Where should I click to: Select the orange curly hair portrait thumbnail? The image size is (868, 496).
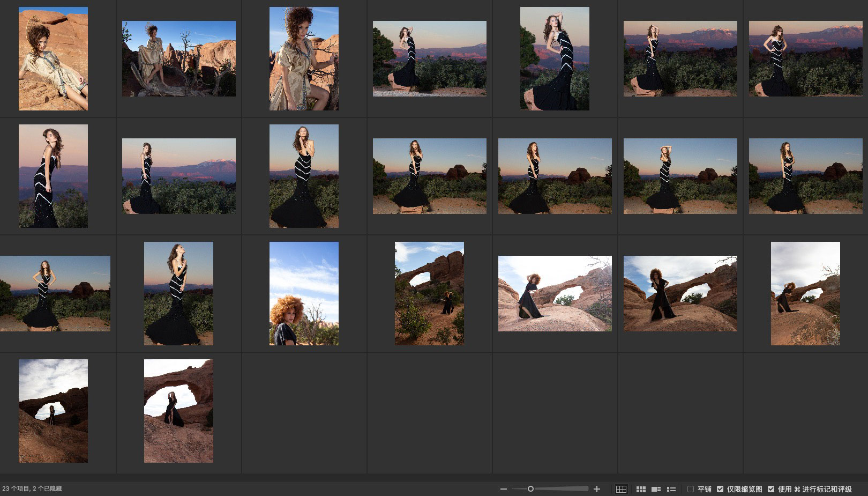(304, 293)
